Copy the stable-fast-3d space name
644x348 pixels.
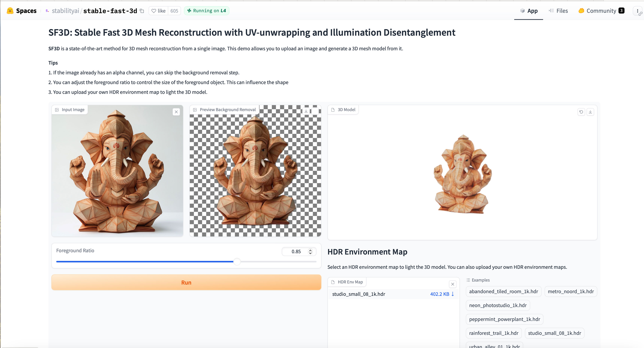(142, 11)
